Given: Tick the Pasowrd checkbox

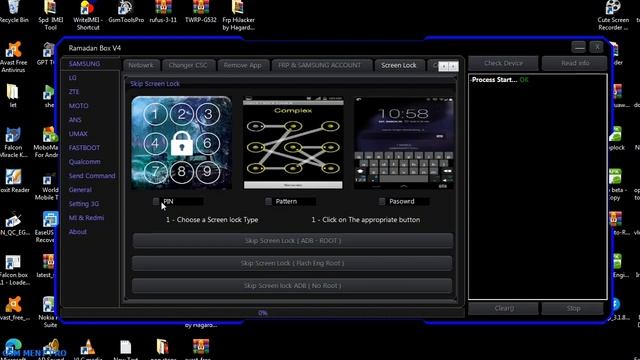Looking at the screenshot, I should pos(382,201).
